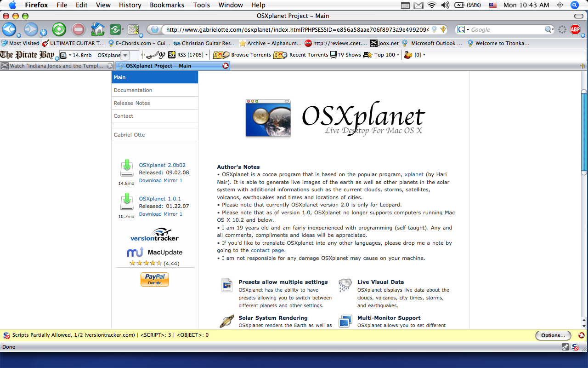Go back with the blue Back arrow
Image resolution: width=588 pixels, height=368 pixels.
coord(9,29)
